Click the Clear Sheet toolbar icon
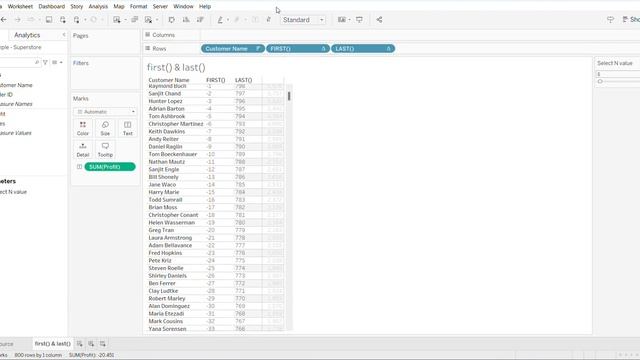Viewport: 640px width, 360px height. [148, 20]
